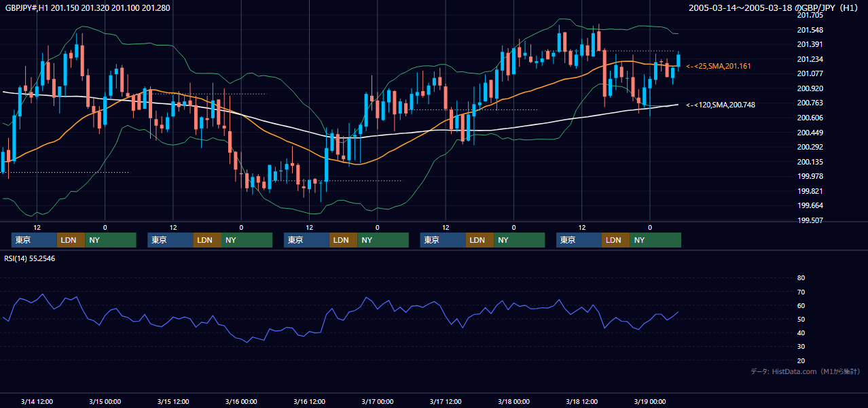Click the HistData.com data source credit
This screenshot has height=408, width=868.
click(x=805, y=371)
